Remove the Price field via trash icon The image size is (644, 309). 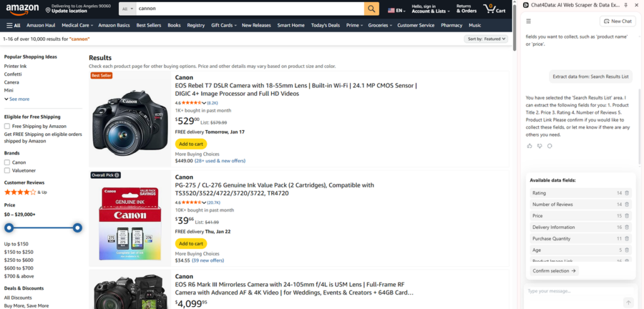pos(627,216)
